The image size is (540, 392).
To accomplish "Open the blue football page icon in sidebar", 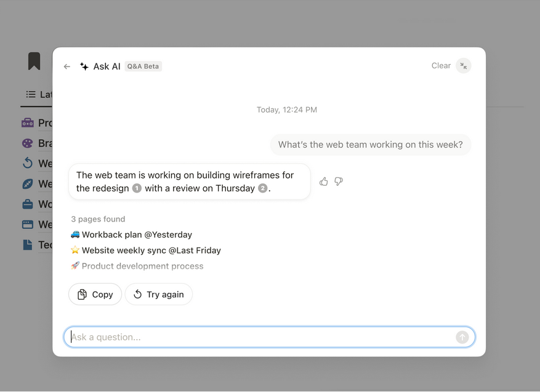I will tap(28, 184).
